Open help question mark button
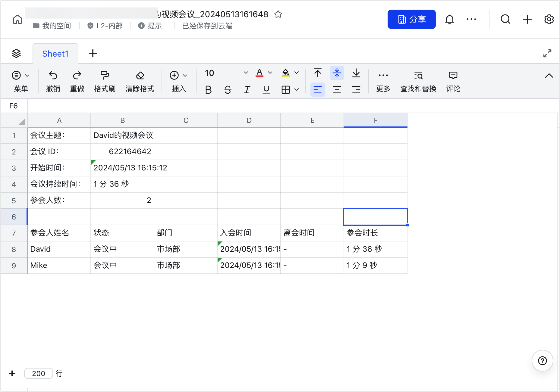 pos(543,361)
